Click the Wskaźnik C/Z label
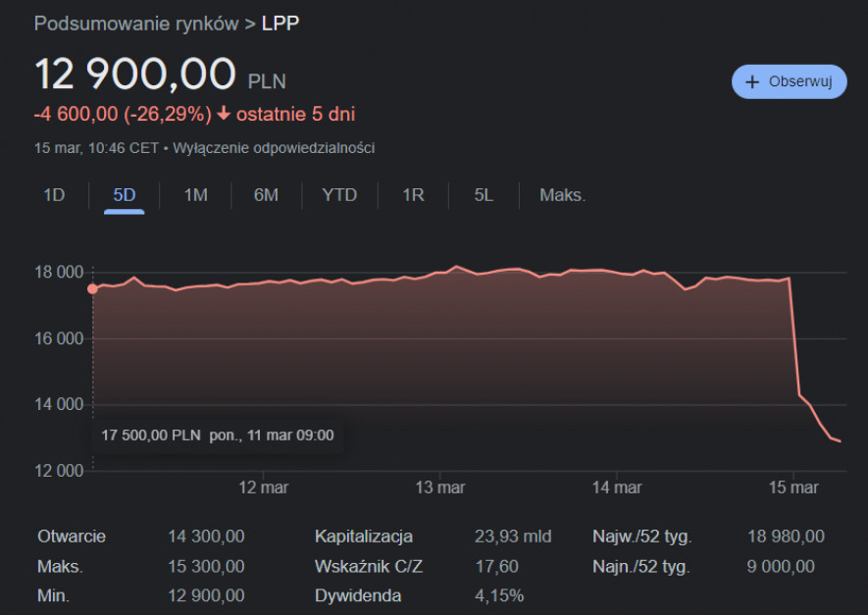The image size is (868, 615). (x=369, y=566)
